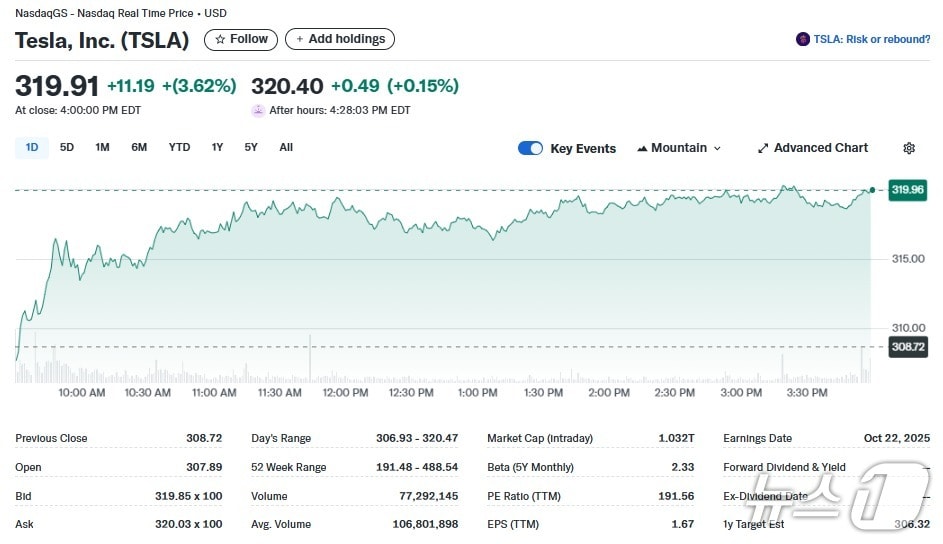The height and width of the screenshot is (544, 943).
Task: Open the Advanced Chart link
Action: (820, 148)
